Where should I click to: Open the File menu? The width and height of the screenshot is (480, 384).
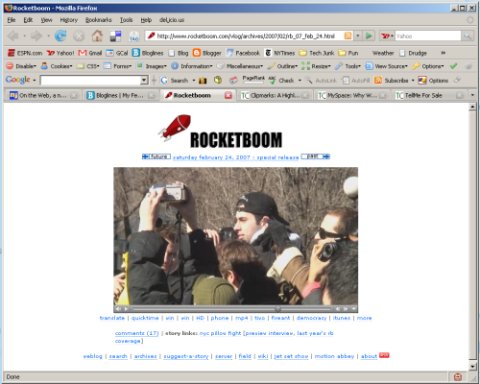[x=11, y=20]
